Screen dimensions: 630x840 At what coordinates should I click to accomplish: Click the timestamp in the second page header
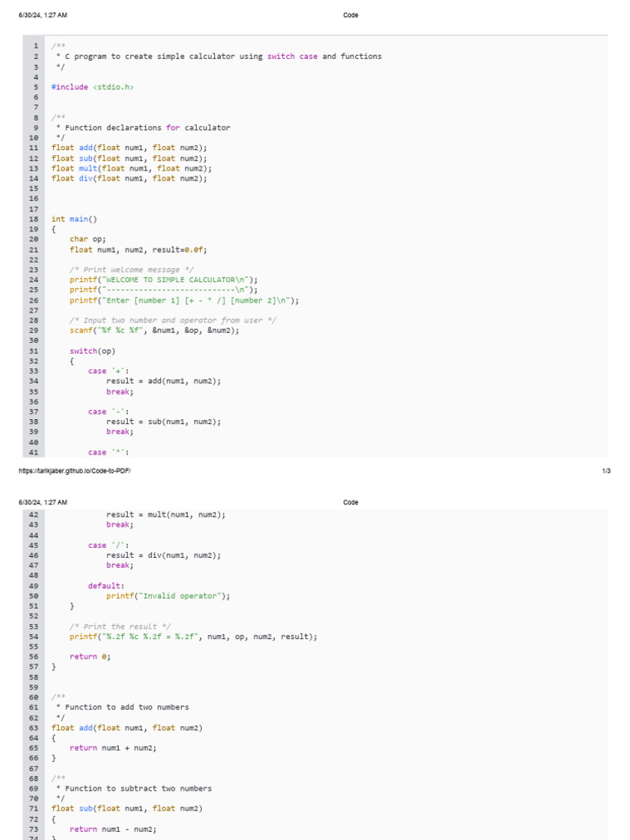pos(43,502)
